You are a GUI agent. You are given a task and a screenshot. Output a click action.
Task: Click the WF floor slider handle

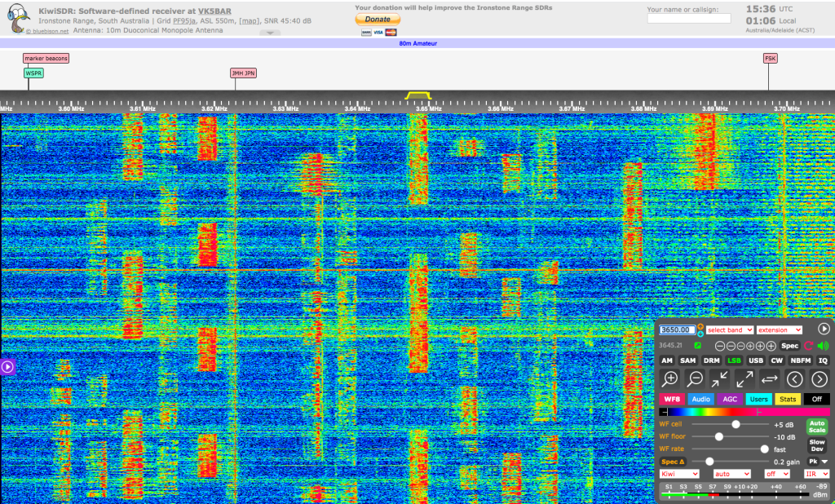(x=718, y=436)
